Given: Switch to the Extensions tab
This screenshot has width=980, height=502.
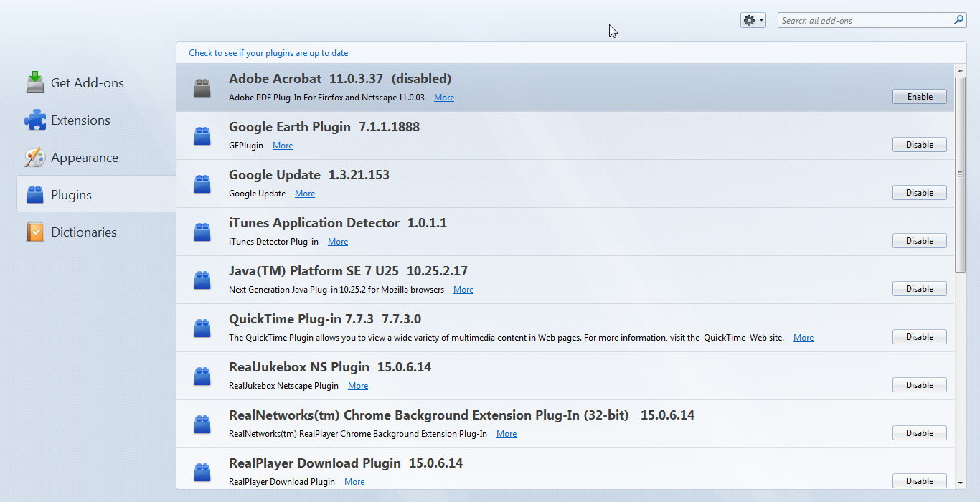Looking at the screenshot, I should [x=96, y=120].
